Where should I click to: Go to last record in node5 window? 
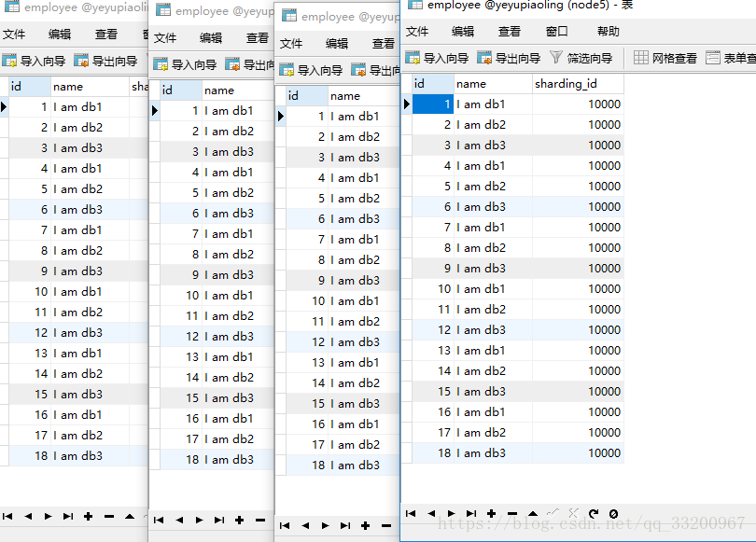(x=471, y=513)
